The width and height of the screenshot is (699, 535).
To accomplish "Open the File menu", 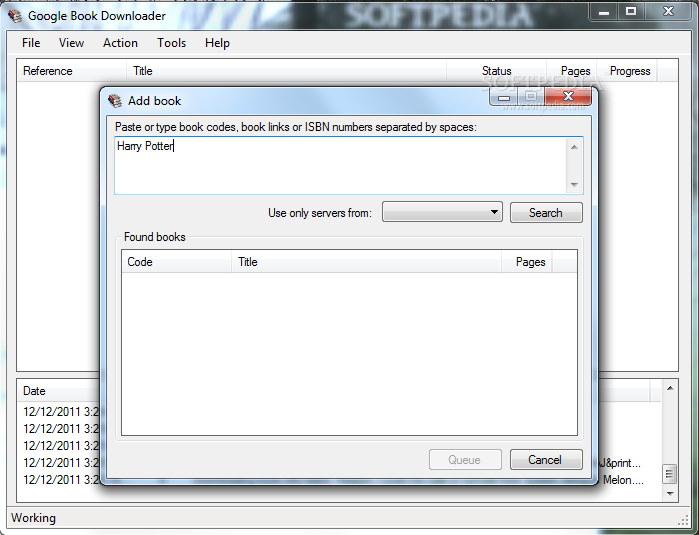I will (31, 43).
